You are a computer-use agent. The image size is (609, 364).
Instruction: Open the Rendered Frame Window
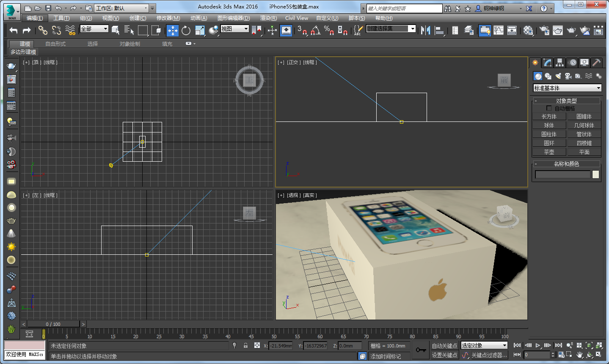pyautogui.click(x=558, y=30)
